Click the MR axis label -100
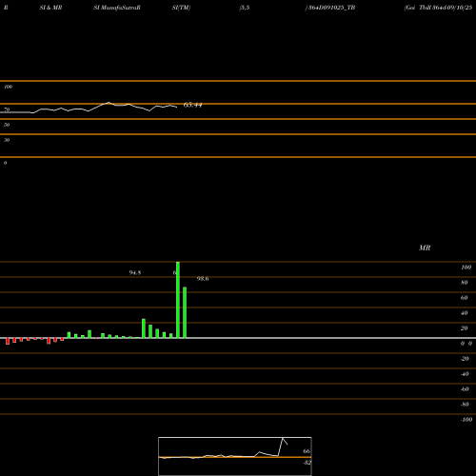The image size is (476, 476). 466,420
